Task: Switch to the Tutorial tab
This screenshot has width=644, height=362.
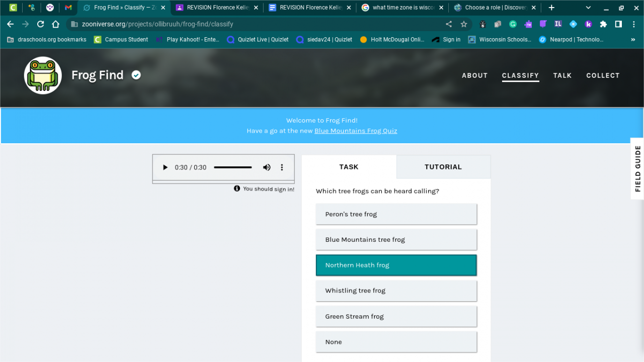Action: 443,167
